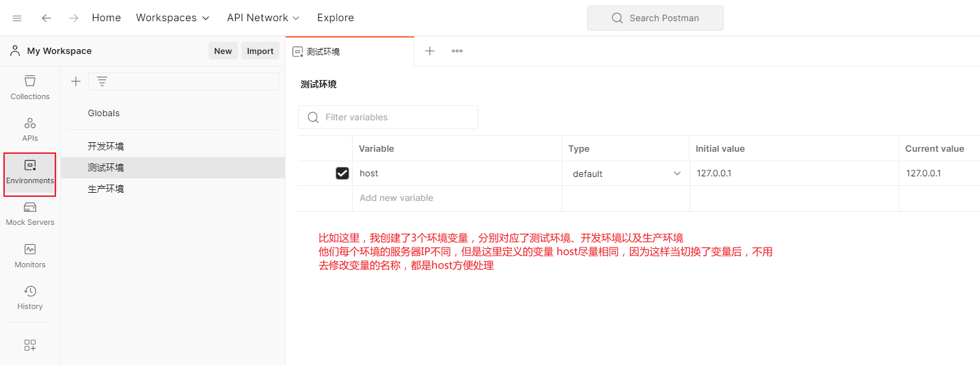
Task: Click the 测试环境 environment title heading
Action: coord(318,85)
